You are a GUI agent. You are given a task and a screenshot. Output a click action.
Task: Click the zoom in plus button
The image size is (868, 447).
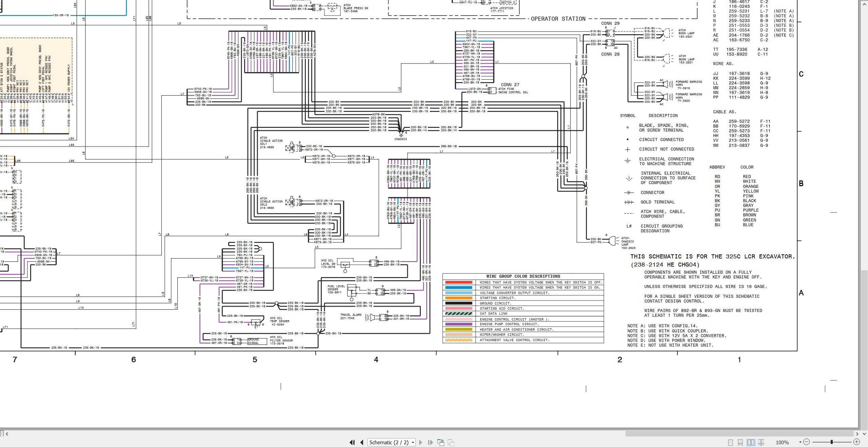(857, 442)
